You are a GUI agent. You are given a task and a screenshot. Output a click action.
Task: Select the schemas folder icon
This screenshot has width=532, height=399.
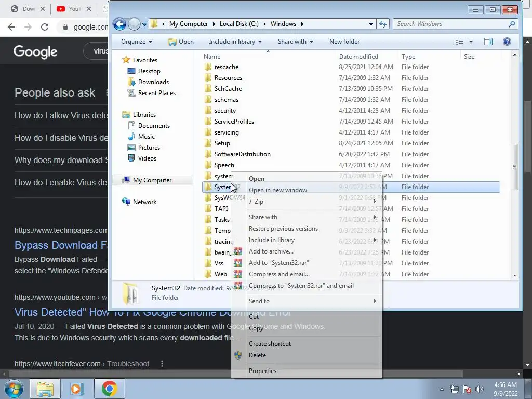coord(208,99)
